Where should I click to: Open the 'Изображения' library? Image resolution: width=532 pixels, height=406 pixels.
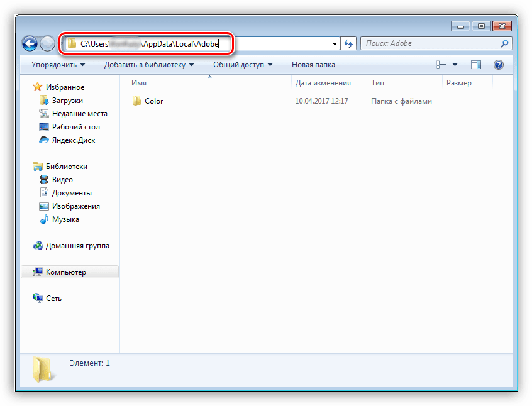(76, 206)
